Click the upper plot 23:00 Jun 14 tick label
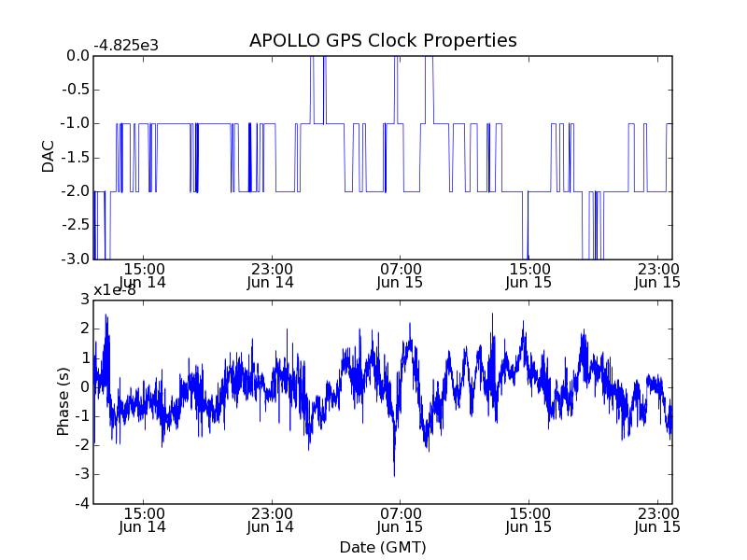747x560 pixels. coord(271,275)
